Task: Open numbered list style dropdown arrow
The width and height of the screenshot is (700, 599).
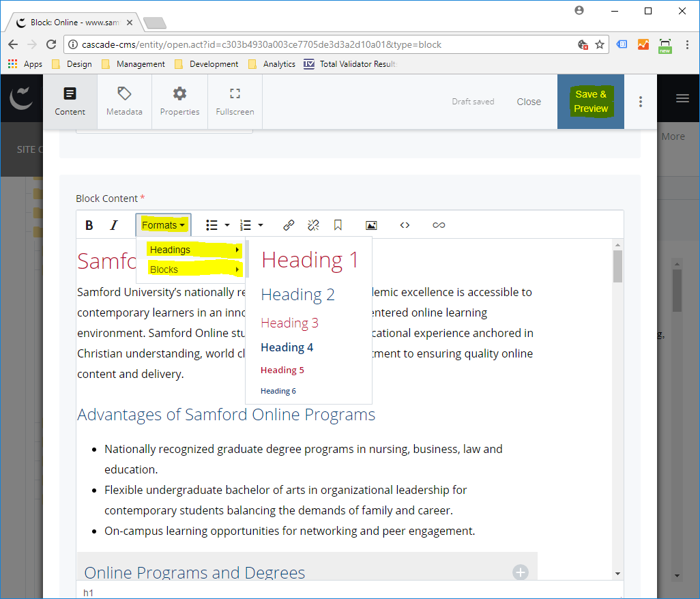Action: (x=261, y=225)
